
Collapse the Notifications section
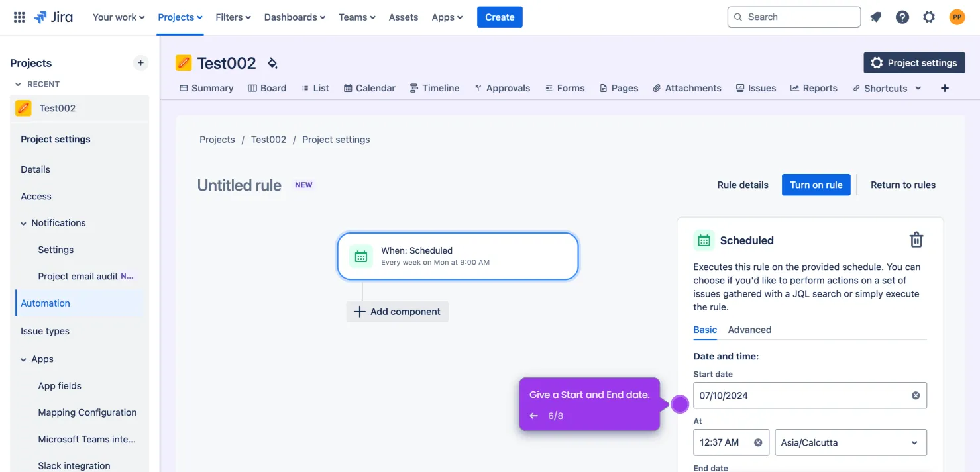click(x=24, y=222)
